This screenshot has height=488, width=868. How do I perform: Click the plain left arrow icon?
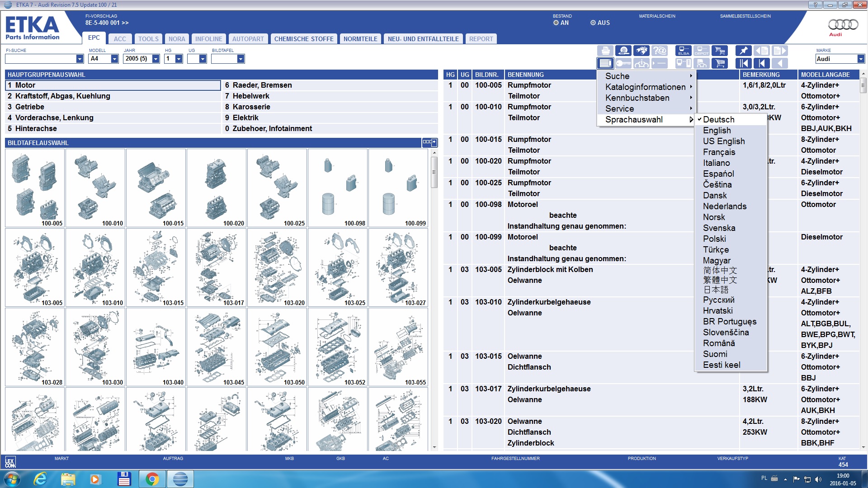[780, 63]
